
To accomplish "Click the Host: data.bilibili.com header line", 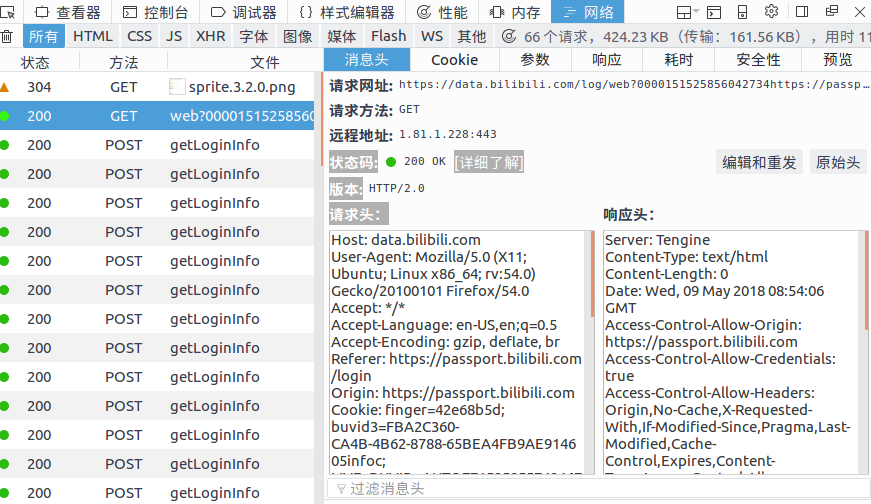I will click(406, 240).
